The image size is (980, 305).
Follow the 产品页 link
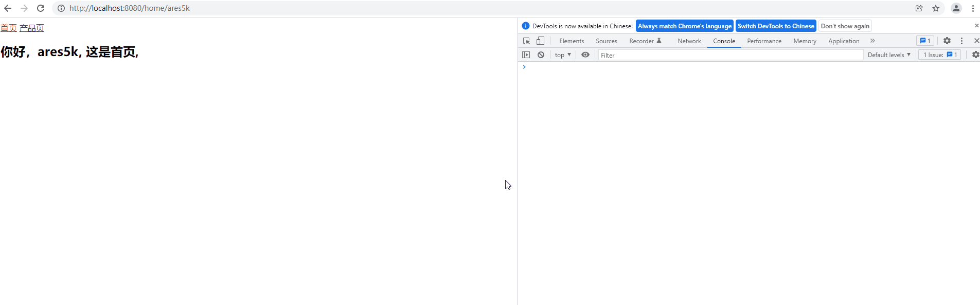32,28
